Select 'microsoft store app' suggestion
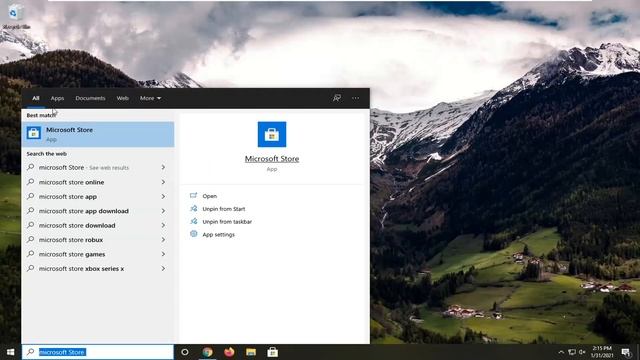Image resolution: width=640 pixels, height=360 pixels. tap(98, 196)
